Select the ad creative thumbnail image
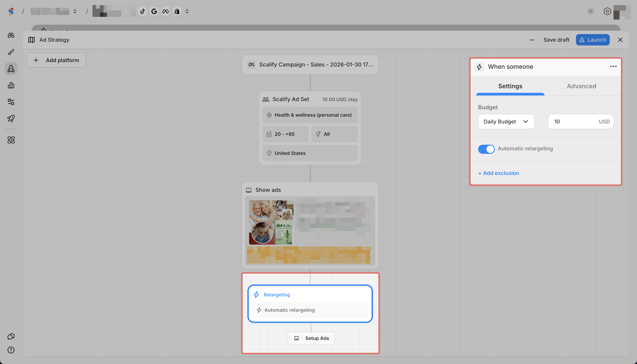Viewport: 637px width, 364px height. point(271,222)
